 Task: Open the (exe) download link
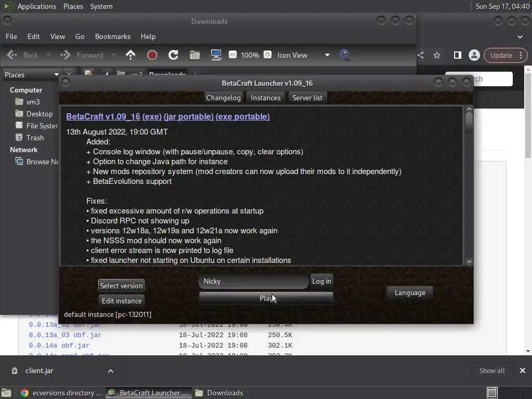coord(152,116)
